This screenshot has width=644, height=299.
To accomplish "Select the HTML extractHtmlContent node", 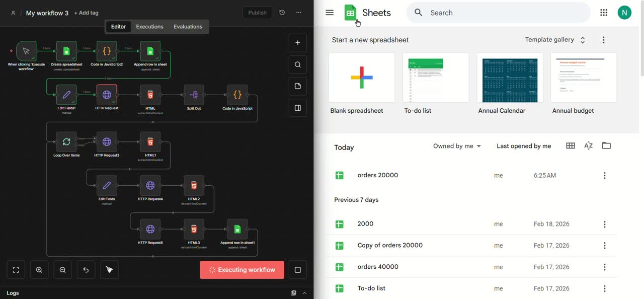I will pyautogui.click(x=150, y=95).
